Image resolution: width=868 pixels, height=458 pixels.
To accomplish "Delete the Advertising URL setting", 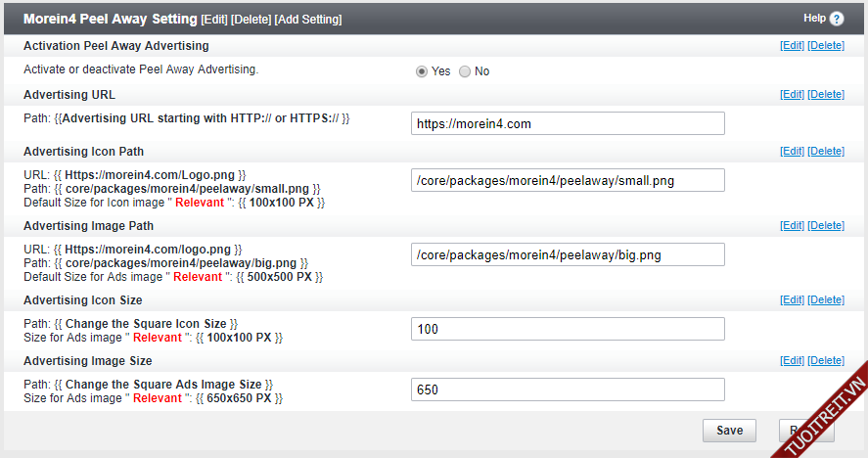I will [826, 95].
